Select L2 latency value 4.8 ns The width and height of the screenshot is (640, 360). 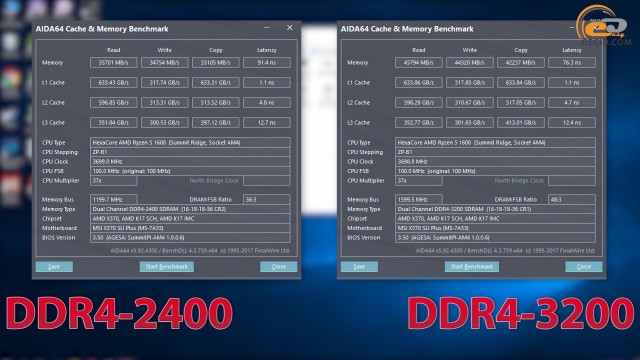tap(267, 102)
